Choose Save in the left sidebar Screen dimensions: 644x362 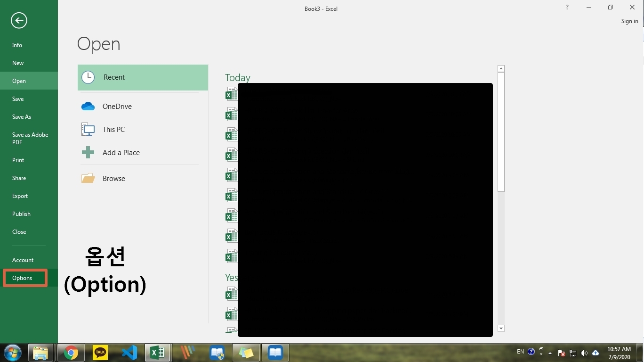[x=29, y=99]
